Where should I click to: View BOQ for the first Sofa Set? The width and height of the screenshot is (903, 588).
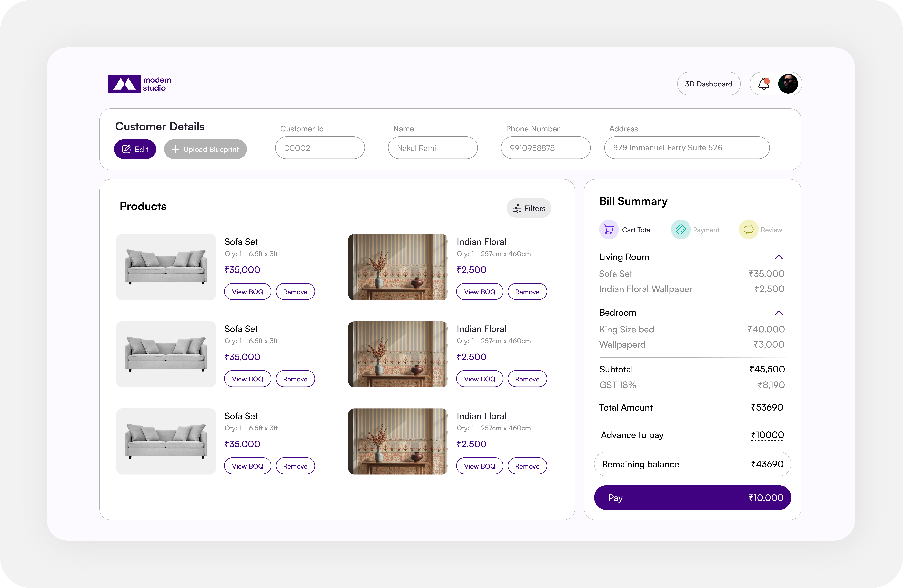[248, 292]
